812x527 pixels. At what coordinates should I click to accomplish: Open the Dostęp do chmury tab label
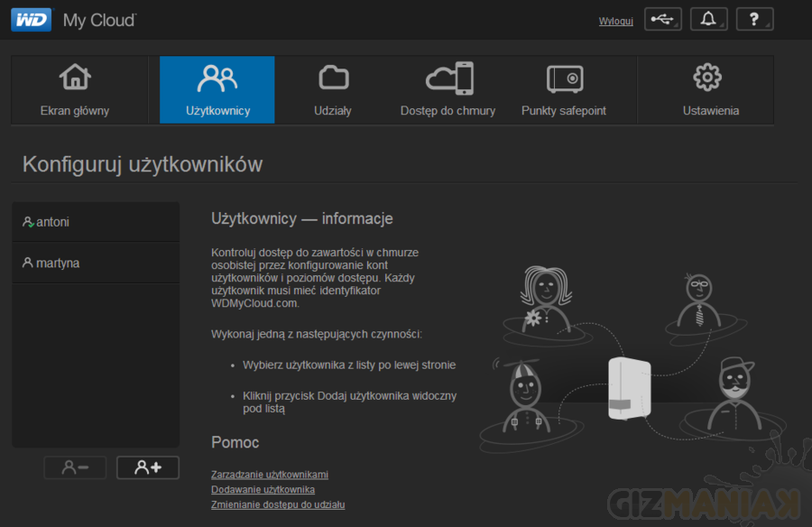pyautogui.click(x=448, y=111)
